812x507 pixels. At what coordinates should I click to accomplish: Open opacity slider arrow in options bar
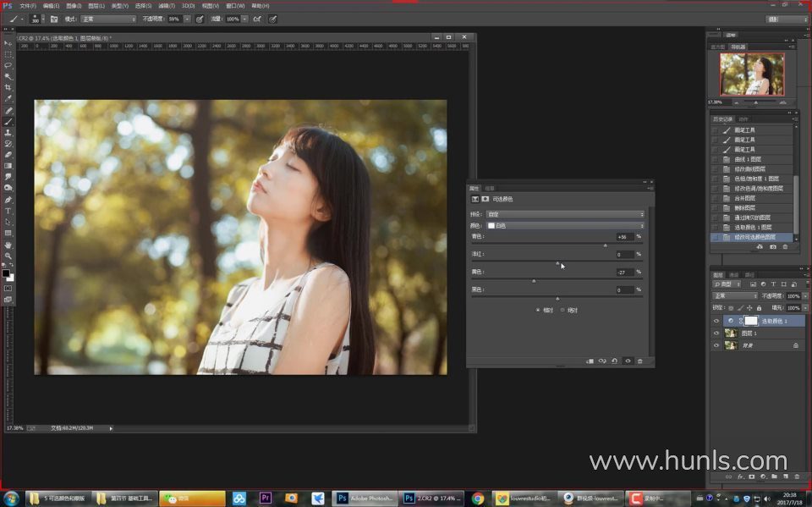click(187, 19)
